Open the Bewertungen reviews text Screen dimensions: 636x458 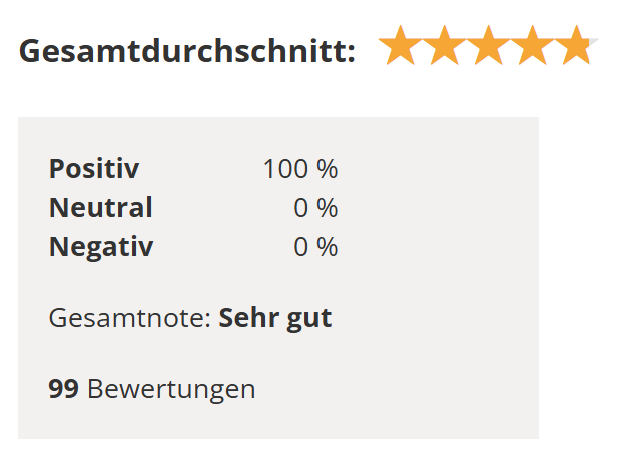[171, 389]
